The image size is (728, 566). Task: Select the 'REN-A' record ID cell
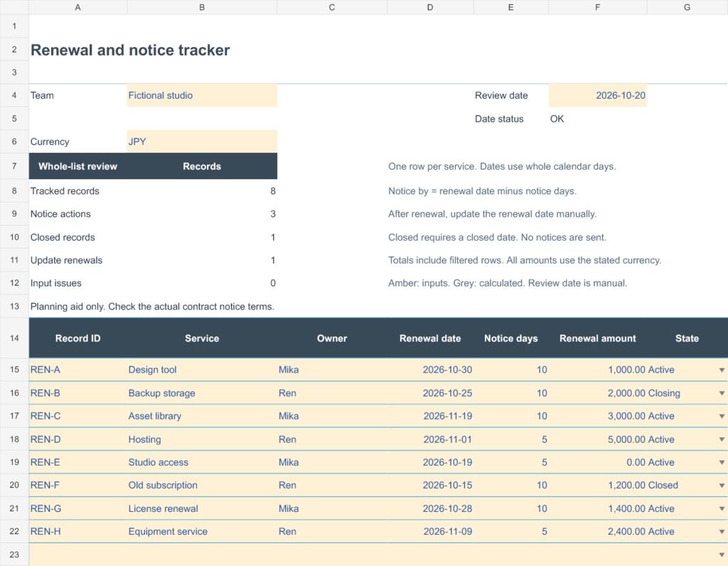coord(77,370)
